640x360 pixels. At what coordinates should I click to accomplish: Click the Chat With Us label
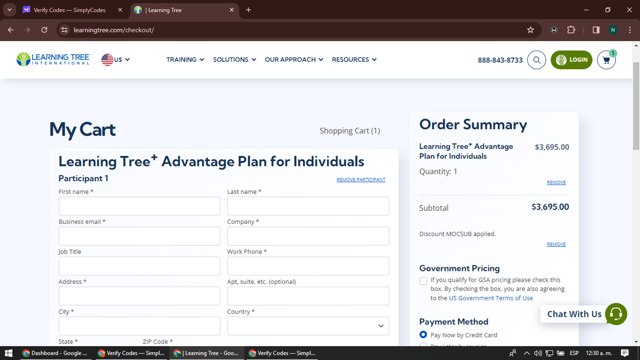click(574, 314)
